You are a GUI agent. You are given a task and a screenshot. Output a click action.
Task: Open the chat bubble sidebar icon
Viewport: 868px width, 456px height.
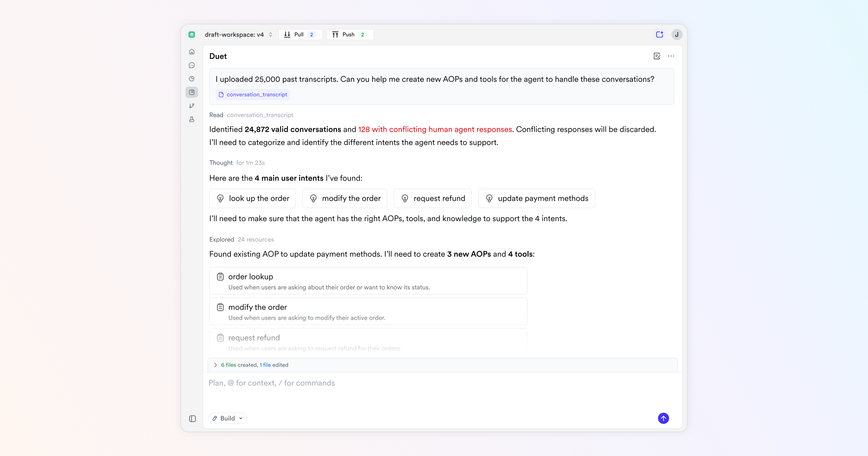click(x=192, y=66)
